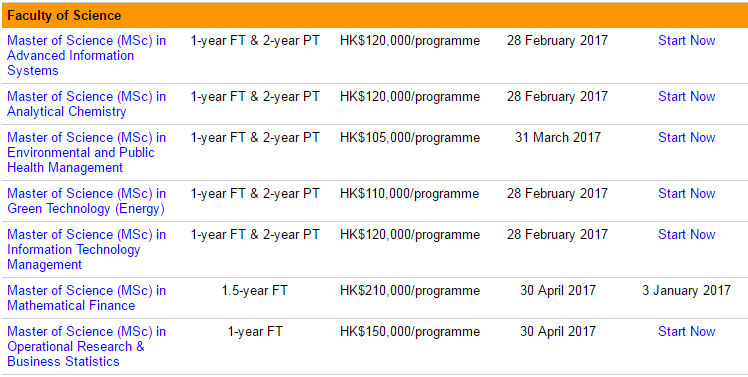Select the 31 March 2017 deadline text
Screen dimensions: 748x377
(558, 137)
